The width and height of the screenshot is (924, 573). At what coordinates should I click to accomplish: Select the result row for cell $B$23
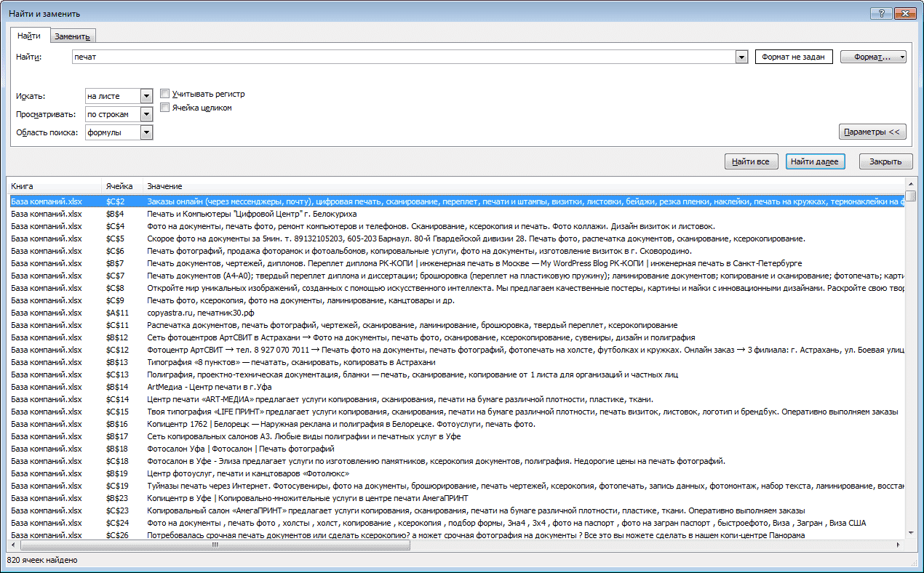455,498
